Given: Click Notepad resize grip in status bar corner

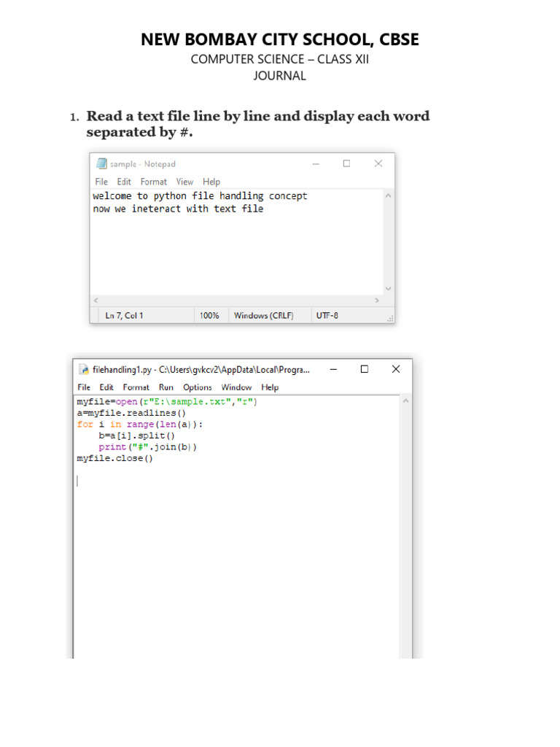Looking at the screenshot, I should (390, 319).
